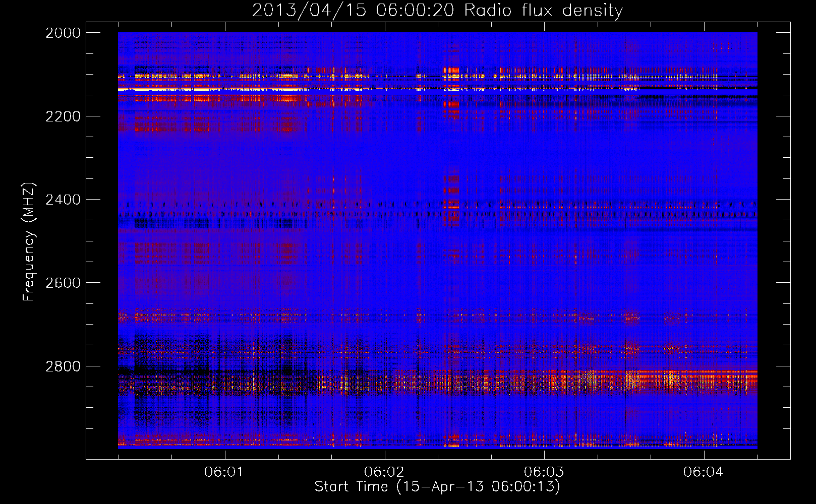Click the 06:03 time tick label
Screen dimensions: 816x504
(x=544, y=472)
